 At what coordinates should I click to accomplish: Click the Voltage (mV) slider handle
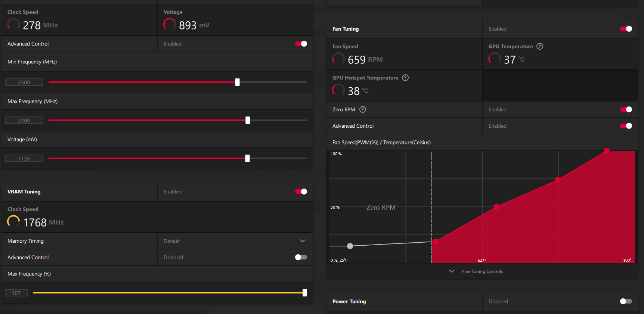[x=247, y=158]
